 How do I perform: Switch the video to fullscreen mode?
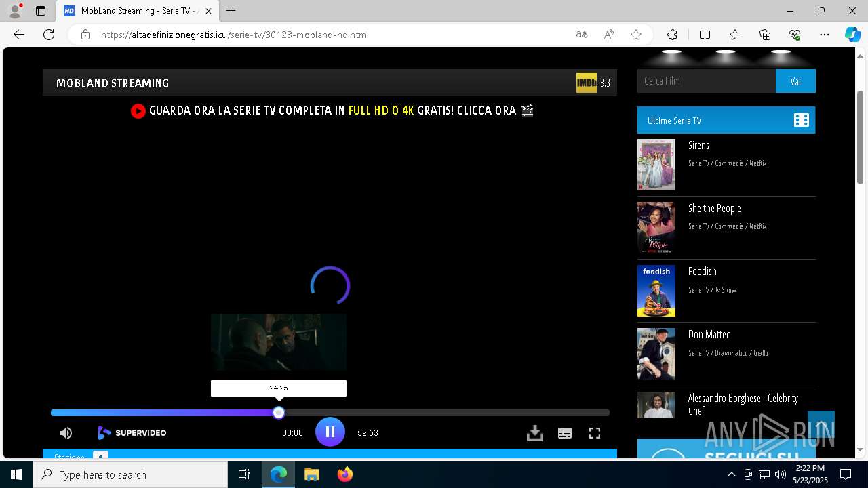coord(595,433)
